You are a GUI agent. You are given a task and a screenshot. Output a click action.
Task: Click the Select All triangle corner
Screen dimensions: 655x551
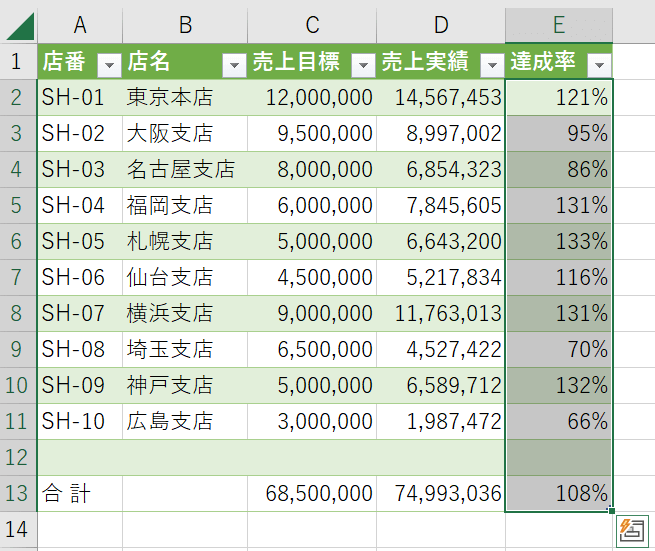click(x=19, y=25)
